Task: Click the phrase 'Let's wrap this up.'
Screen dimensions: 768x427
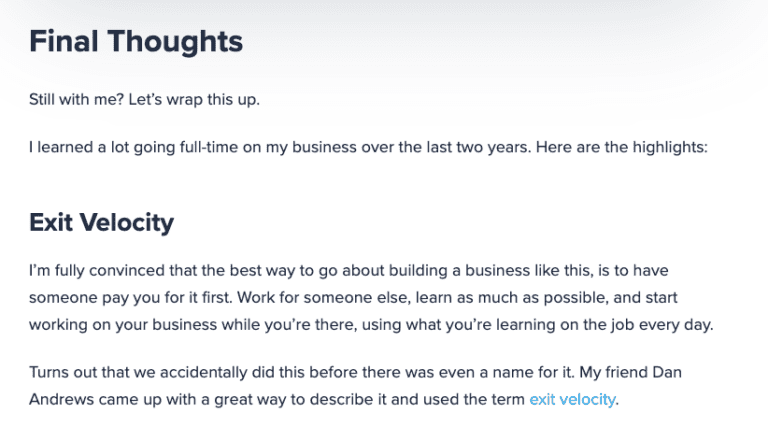Action: click(x=194, y=99)
